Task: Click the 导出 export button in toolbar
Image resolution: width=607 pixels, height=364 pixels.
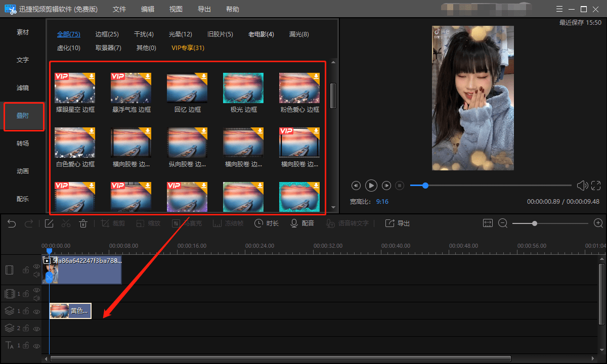Action: [398, 223]
